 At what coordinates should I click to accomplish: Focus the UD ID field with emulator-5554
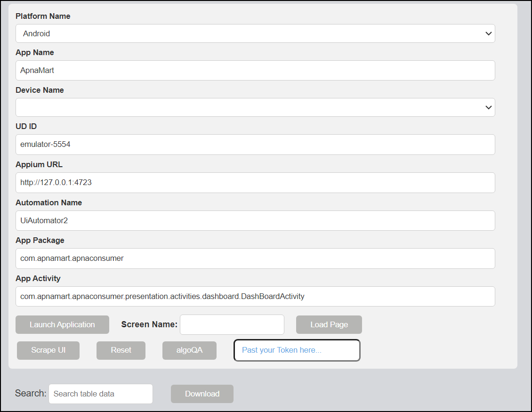coord(255,145)
